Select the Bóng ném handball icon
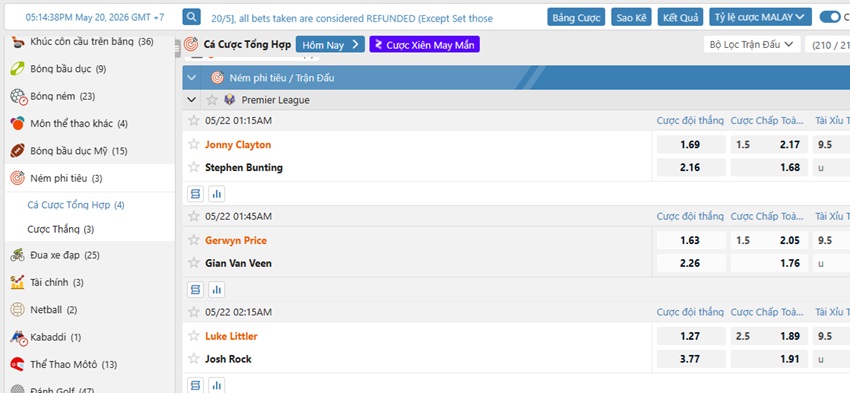 [x=18, y=96]
